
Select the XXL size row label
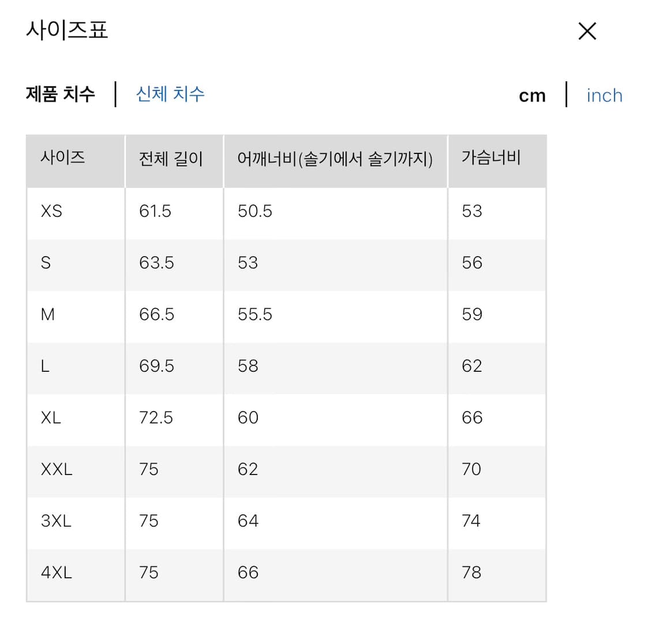pyautogui.click(x=55, y=470)
